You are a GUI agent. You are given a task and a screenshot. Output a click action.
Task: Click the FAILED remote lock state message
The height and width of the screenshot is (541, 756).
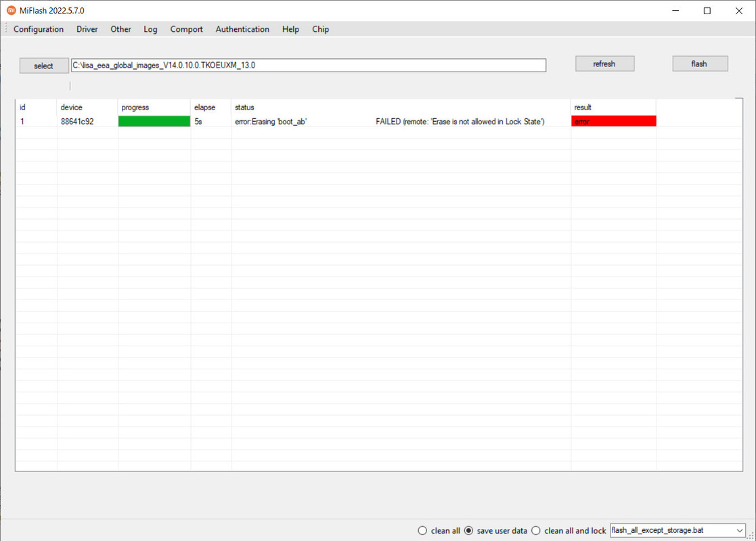pos(460,122)
